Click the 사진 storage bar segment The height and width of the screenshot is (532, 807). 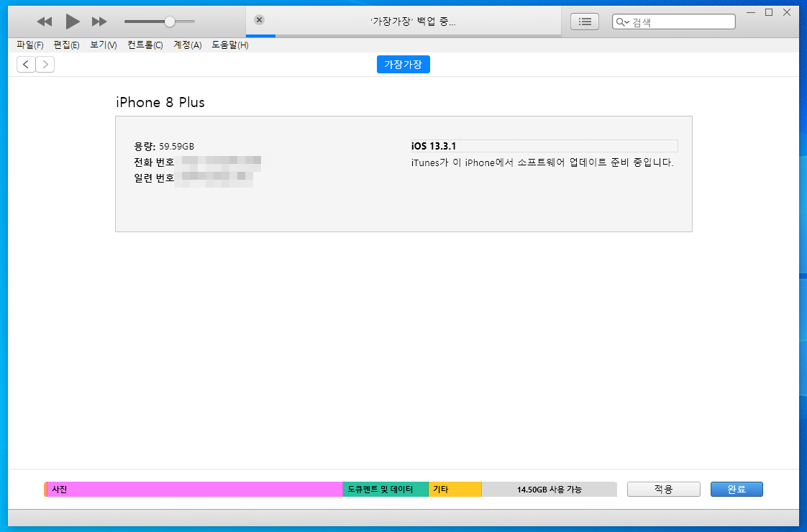tap(194, 490)
